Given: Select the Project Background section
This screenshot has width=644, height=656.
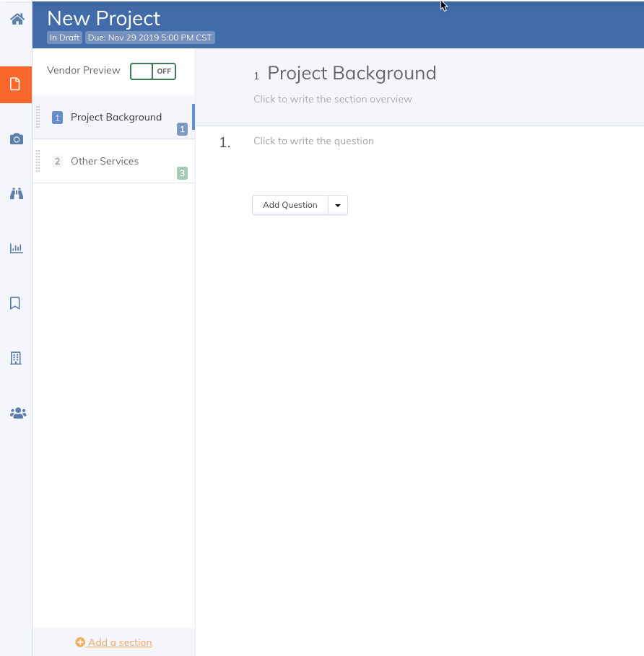Looking at the screenshot, I should 116,117.
